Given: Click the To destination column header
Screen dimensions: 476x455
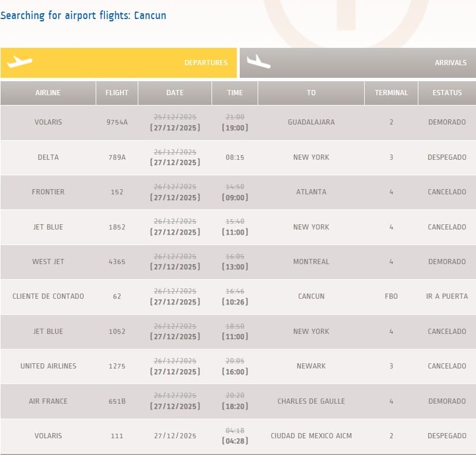Looking at the screenshot, I should [x=311, y=93].
